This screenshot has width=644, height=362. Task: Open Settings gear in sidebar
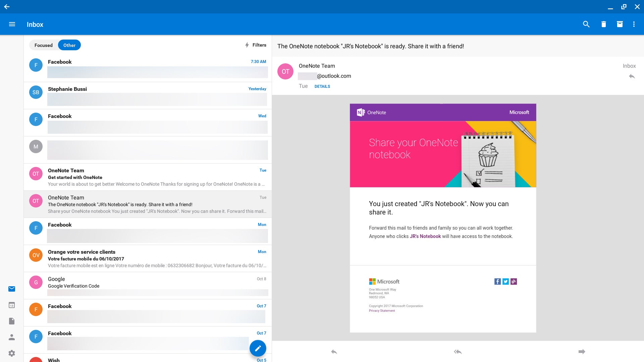coord(12,353)
